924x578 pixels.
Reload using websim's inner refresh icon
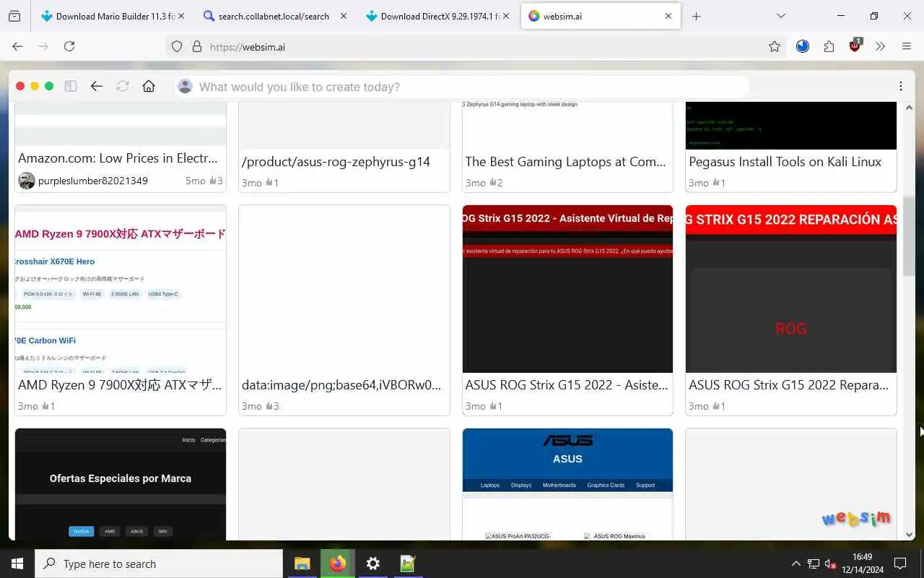[123, 86]
